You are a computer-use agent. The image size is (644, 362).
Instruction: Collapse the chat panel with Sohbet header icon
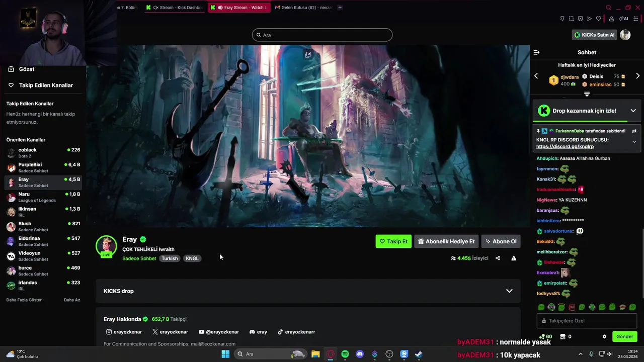(x=536, y=52)
